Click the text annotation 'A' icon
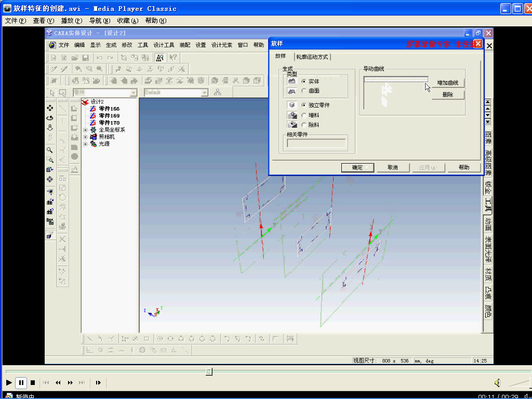The height and width of the screenshot is (399, 532). [75, 169]
